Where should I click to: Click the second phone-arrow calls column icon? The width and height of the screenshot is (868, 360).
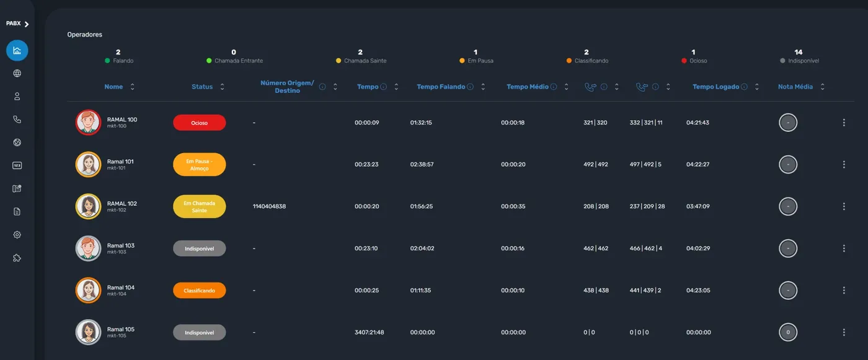click(x=642, y=87)
